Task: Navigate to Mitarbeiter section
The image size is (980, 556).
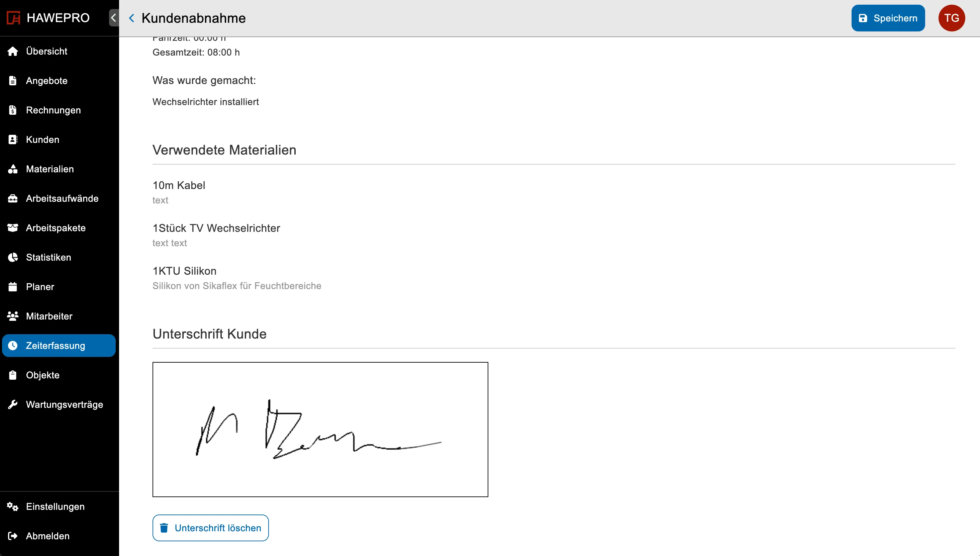Action: pos(49,316)
